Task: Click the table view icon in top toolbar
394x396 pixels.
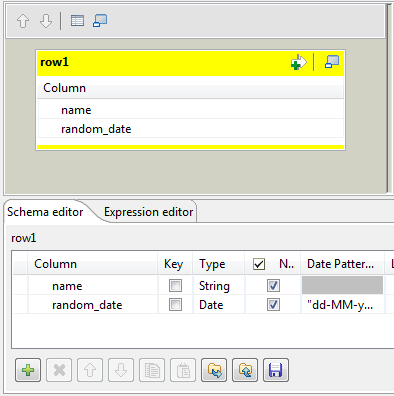Action: (x=77, y=21)
